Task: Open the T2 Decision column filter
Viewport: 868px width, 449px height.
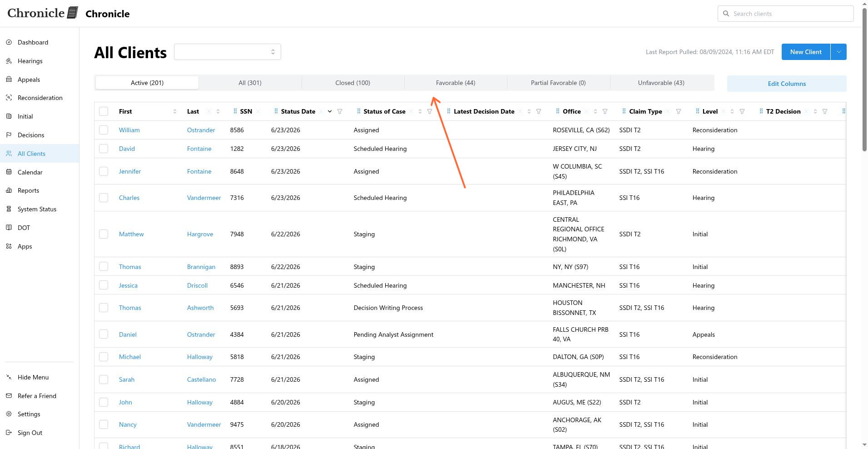Action: coord(825,111)
